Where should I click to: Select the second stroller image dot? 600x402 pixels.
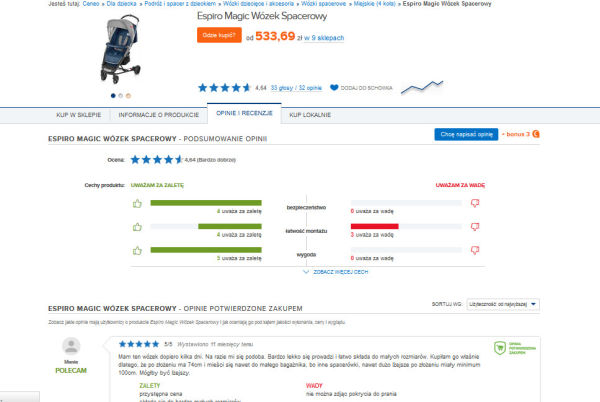coord(121,96)
